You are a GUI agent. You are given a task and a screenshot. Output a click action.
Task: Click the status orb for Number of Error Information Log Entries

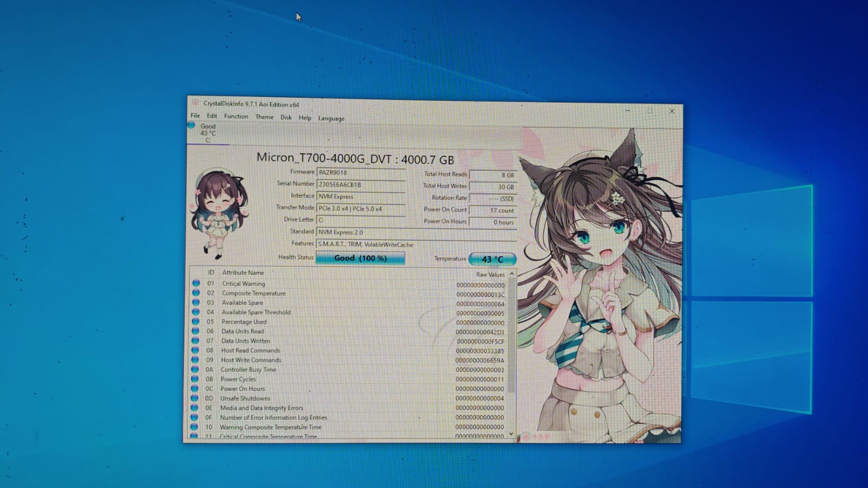pos(194,417)
